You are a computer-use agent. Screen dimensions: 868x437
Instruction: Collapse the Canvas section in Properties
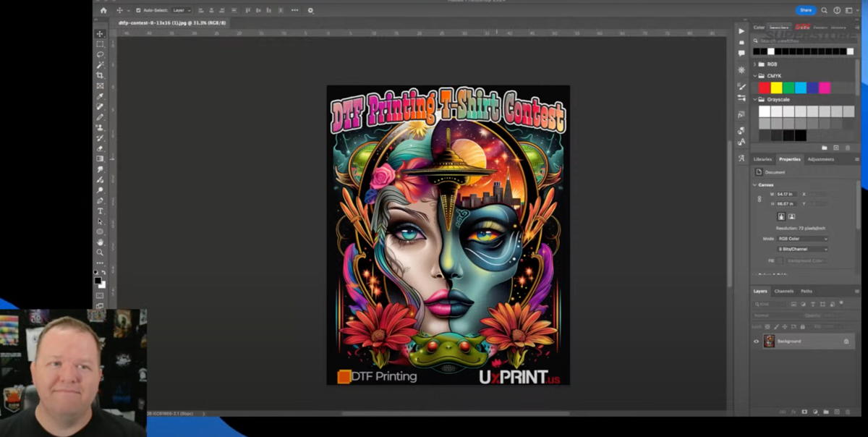pos(755,185)
